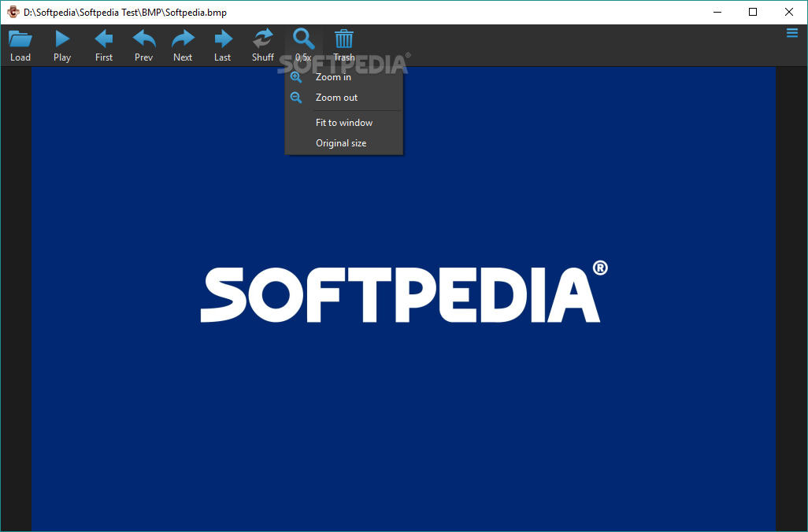The image size is (808, 532).
Task: Jump to First image
Action: [104, 46]
